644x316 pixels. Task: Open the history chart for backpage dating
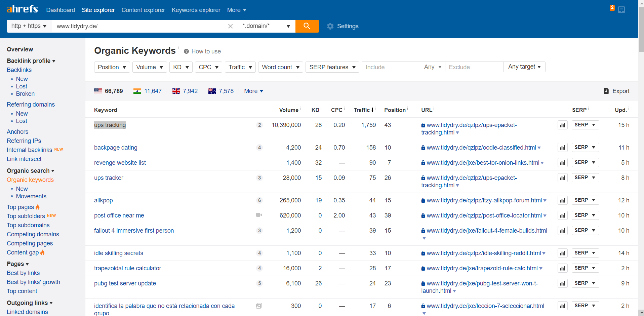(x=563, y=148)
